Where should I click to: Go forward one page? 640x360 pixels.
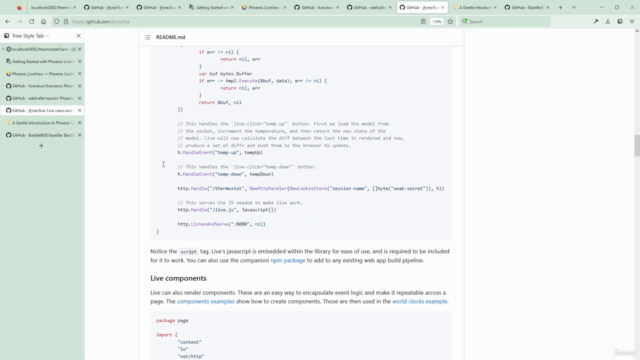(x=20, y=22)
